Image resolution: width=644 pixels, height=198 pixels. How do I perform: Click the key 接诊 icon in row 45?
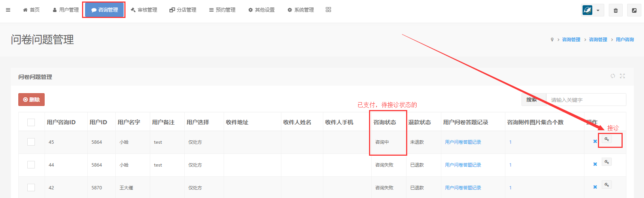tap(607, 139)
